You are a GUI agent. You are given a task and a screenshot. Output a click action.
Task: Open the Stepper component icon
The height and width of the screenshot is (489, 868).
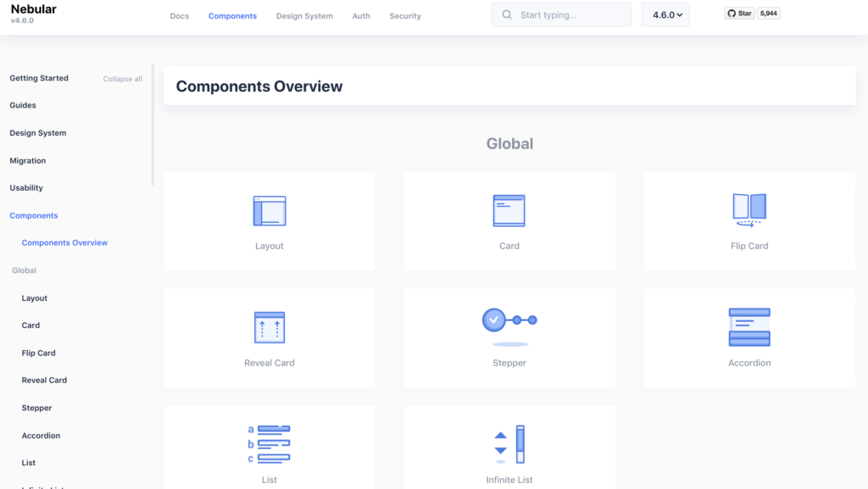[x=509, y=320]
